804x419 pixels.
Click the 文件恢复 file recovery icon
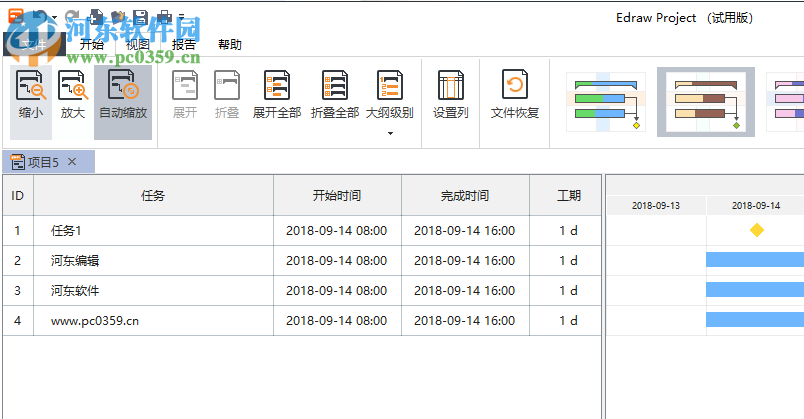[x=515, y=85]
